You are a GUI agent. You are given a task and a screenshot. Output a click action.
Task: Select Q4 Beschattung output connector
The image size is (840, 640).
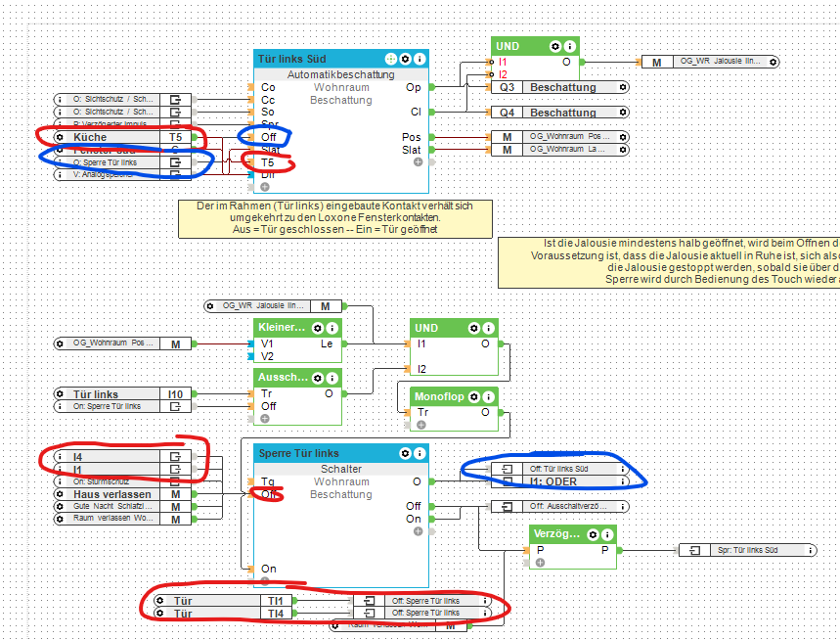point(559,113)
